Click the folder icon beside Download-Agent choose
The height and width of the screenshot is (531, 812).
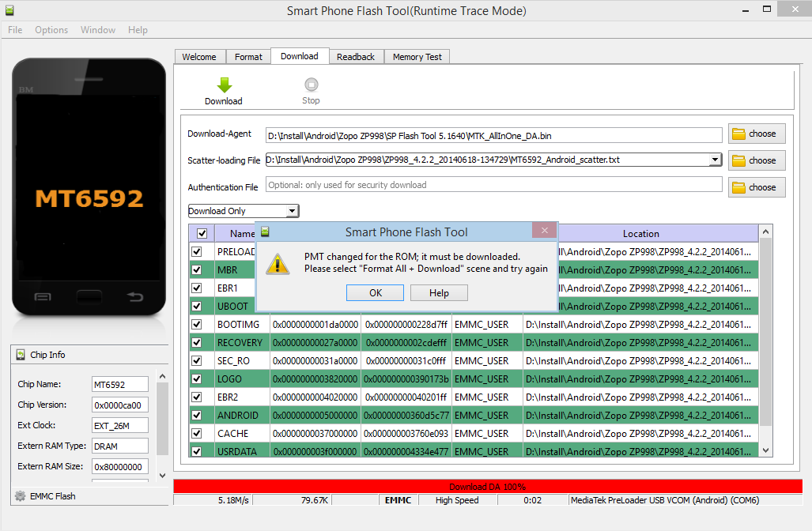point(738,134)
